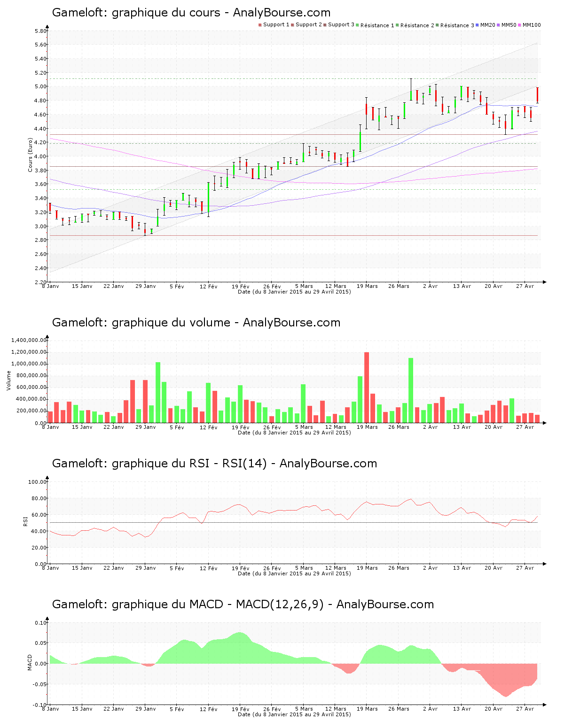This screenshot has height=728, width=564.
Task: Click the 1,400,000.00 volume axis value
Action: point(28,340)
